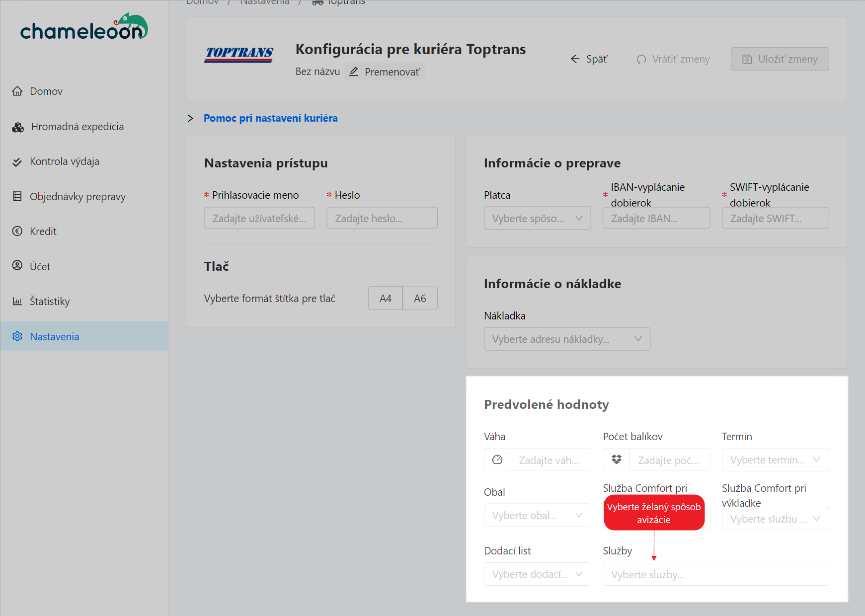Click the Hromadná expedícia boxes icon
Screen dimensions: 865x616
pos(18,127)
